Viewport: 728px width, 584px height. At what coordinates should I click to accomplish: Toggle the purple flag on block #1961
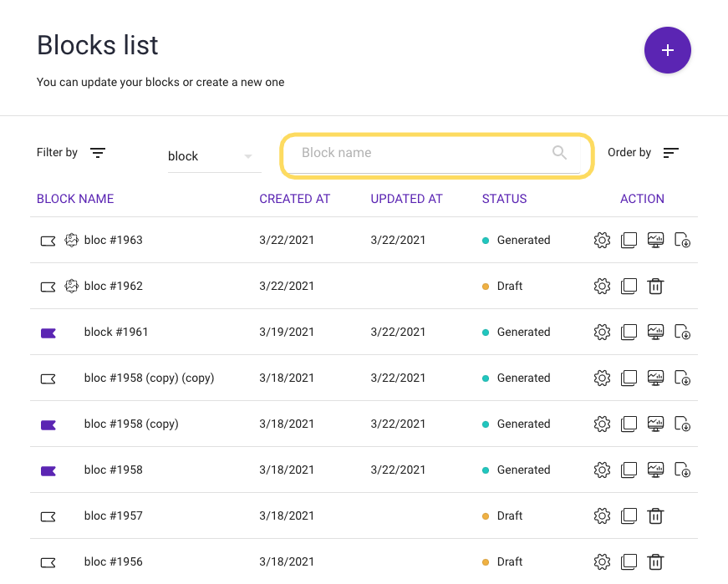tap(48, 333)
